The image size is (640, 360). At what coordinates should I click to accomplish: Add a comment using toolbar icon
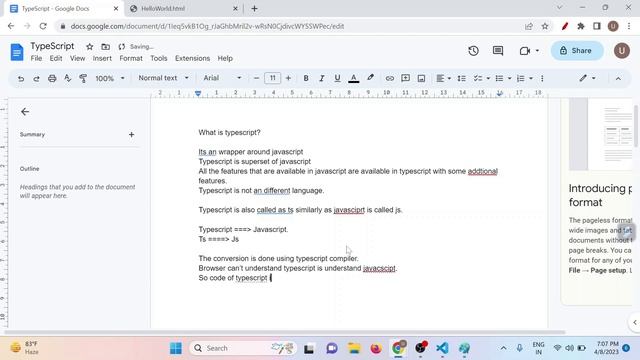(405, 78)
